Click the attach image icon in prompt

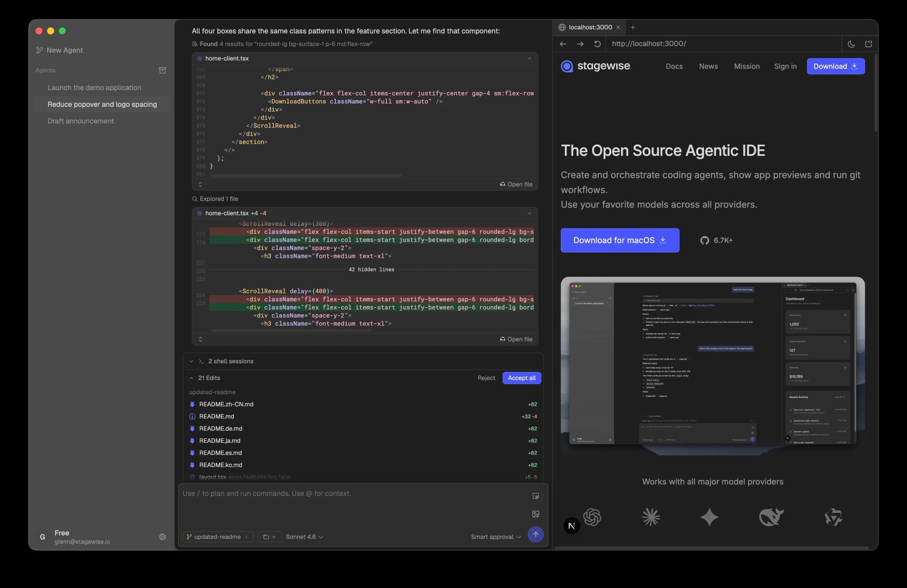(535, 514)
